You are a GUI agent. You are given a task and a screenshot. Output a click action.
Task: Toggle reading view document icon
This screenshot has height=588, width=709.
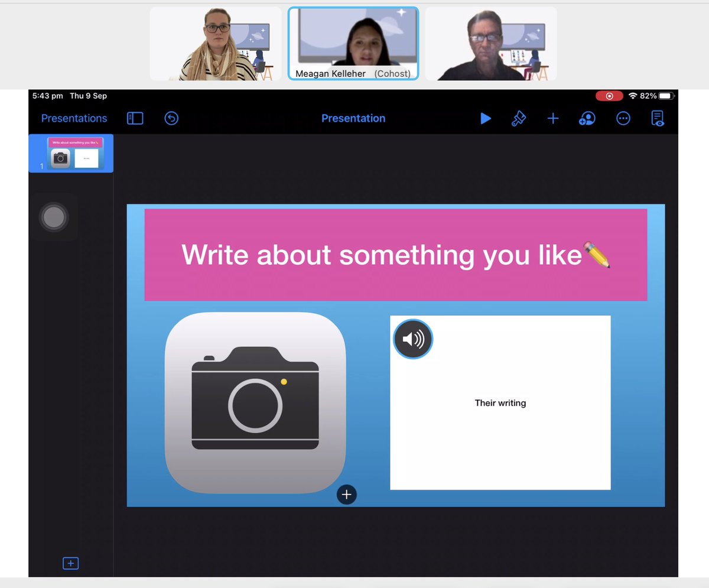(x=658, y=119)
